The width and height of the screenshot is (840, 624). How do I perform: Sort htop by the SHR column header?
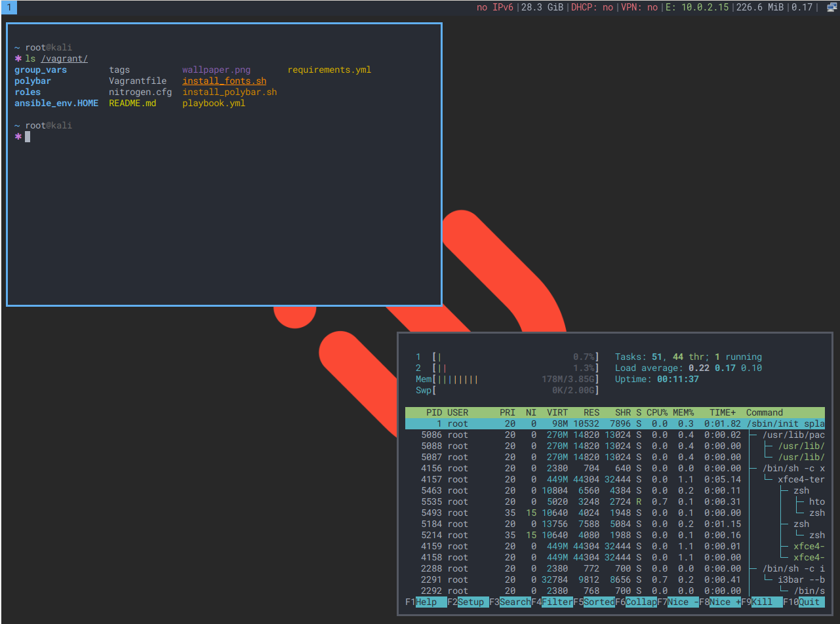[x=623, y=412]
